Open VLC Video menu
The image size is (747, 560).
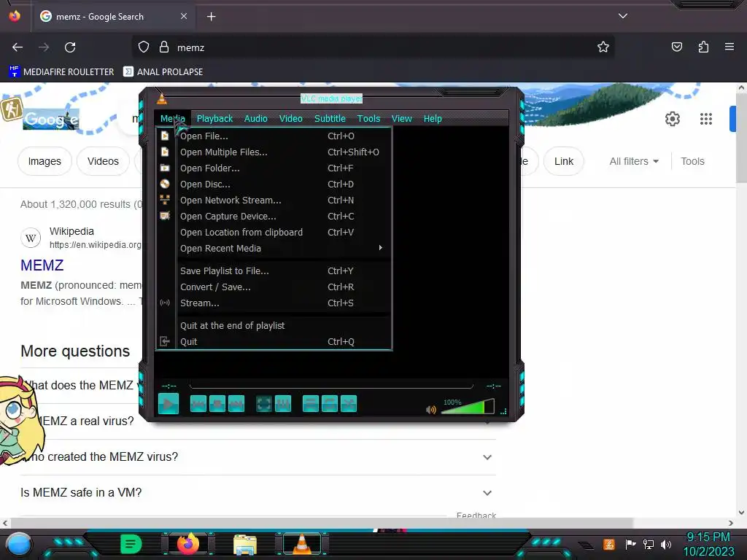(290, 119)
